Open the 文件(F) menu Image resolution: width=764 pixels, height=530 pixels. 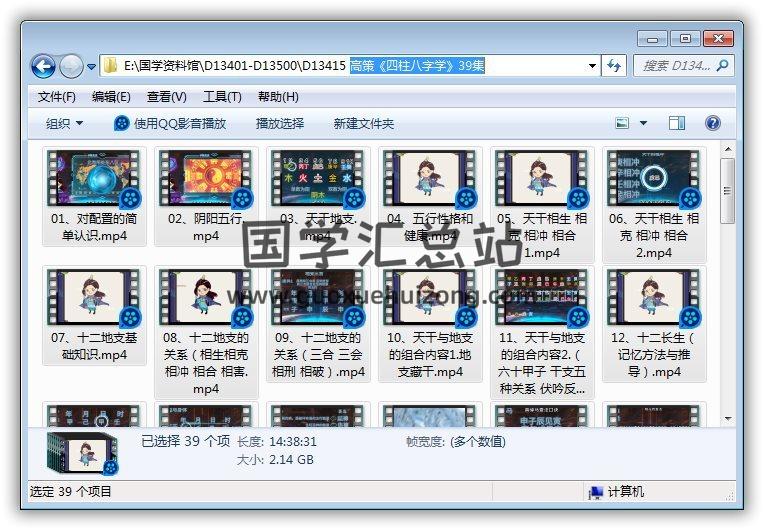pos(56,97)
